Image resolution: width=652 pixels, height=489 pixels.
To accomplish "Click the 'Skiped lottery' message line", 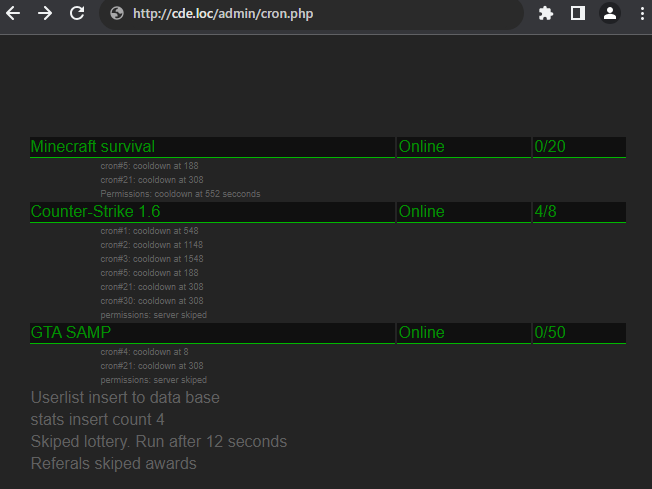I will coord(159,442).
